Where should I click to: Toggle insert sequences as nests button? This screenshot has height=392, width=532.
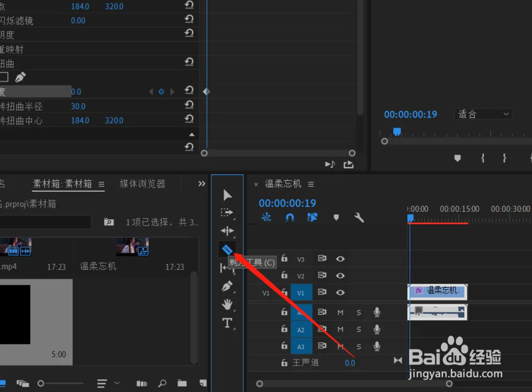[x=266, y=217]
